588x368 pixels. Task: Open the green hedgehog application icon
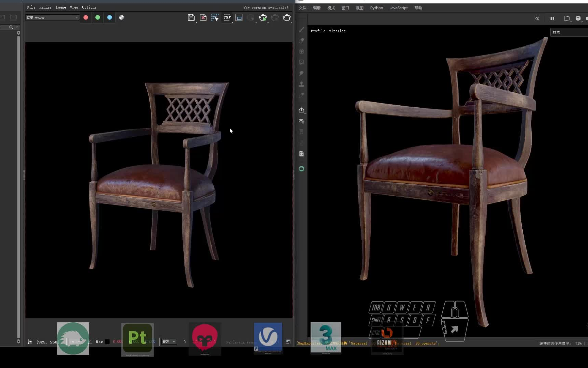click(73, 339)
